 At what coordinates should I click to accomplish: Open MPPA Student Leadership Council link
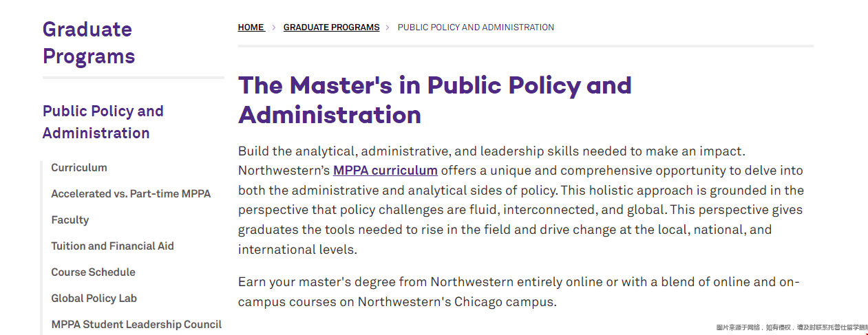[x=136, y=325]
